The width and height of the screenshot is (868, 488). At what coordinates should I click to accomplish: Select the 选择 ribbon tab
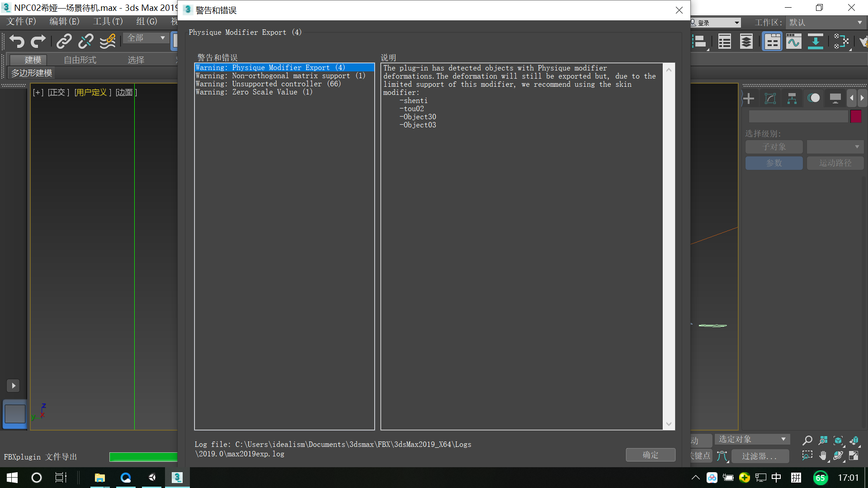pyautogui.click(x=136, y=60)
